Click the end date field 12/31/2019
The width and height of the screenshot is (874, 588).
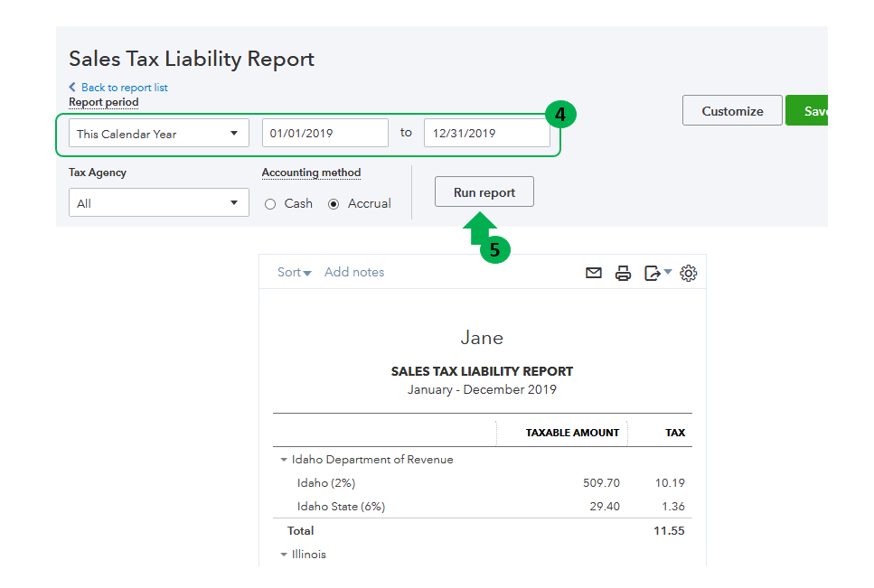[486, 134]
